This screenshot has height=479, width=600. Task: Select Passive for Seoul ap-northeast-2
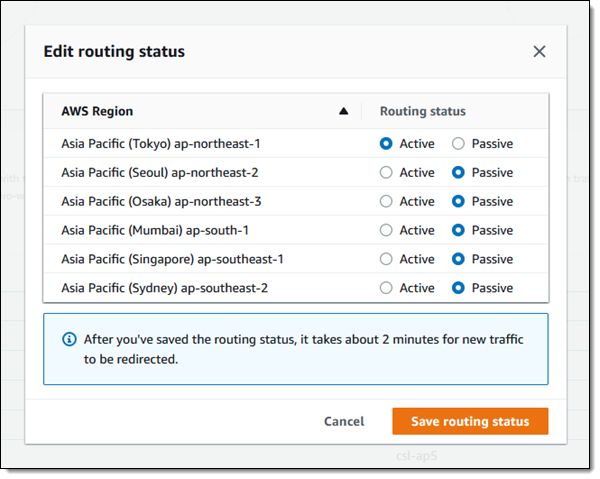click(x=458, y=173)
